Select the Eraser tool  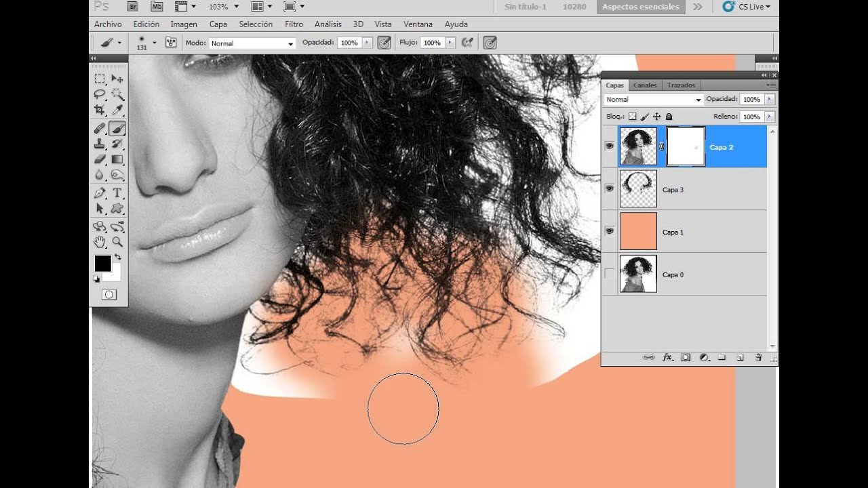100,159
